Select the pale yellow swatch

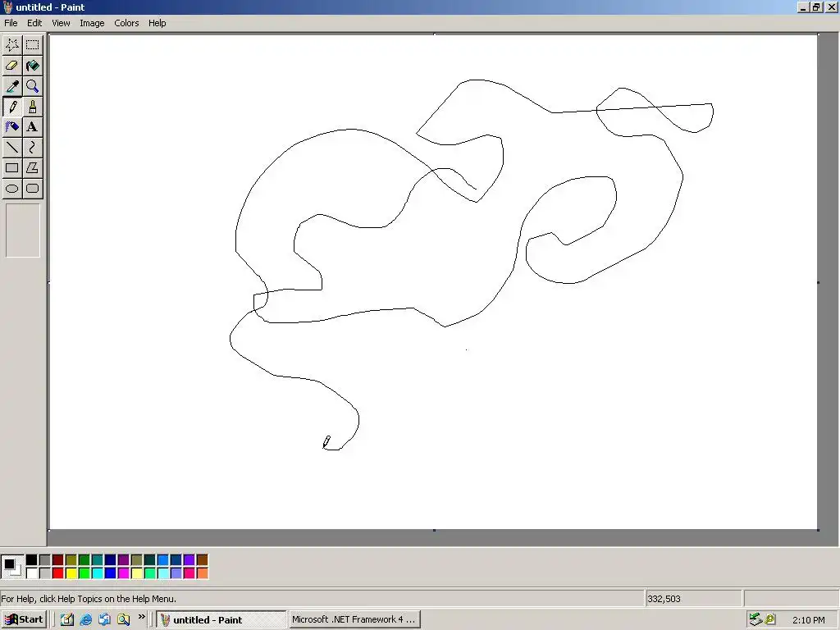(137, 573)
